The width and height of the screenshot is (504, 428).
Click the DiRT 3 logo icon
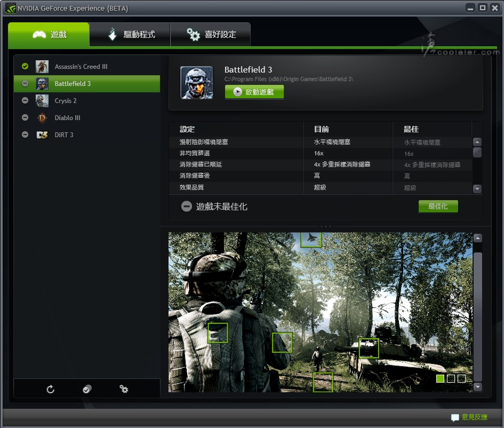(x=42, y=134)
